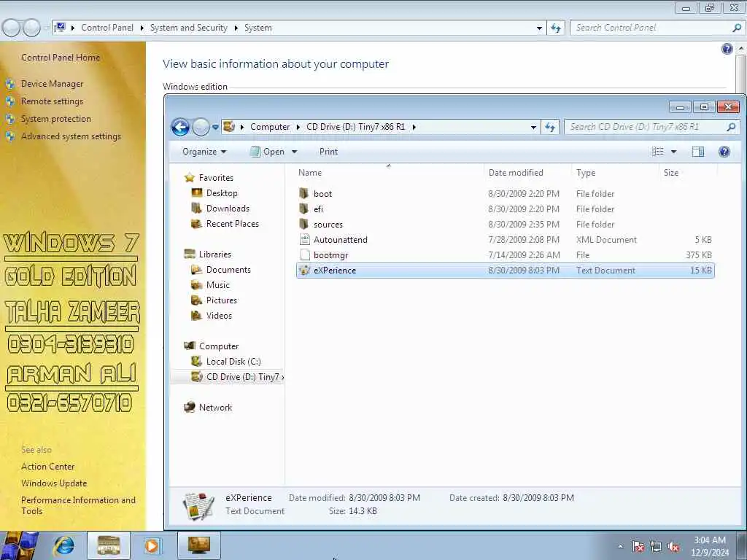747x560 pixels.
Task: Show hidden system tray icons
Action: (620, 546)
